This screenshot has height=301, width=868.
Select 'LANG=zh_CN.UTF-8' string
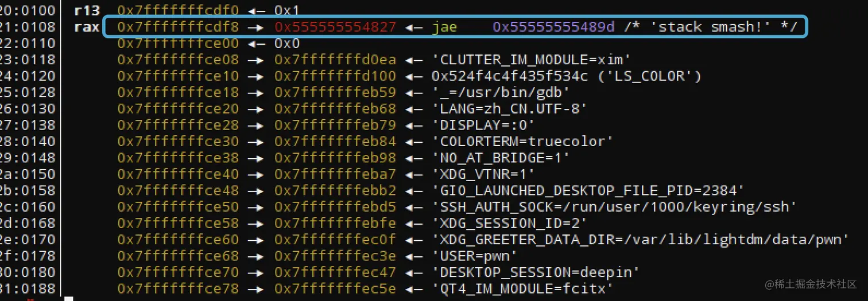(510, 108)
